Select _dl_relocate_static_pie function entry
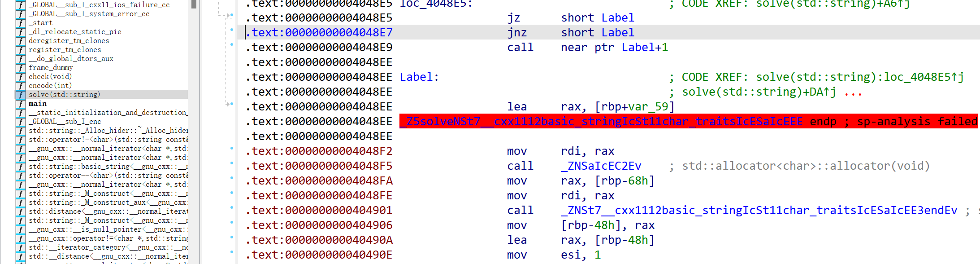This screenshot has height=264, width=980. [x=75, y=32]
